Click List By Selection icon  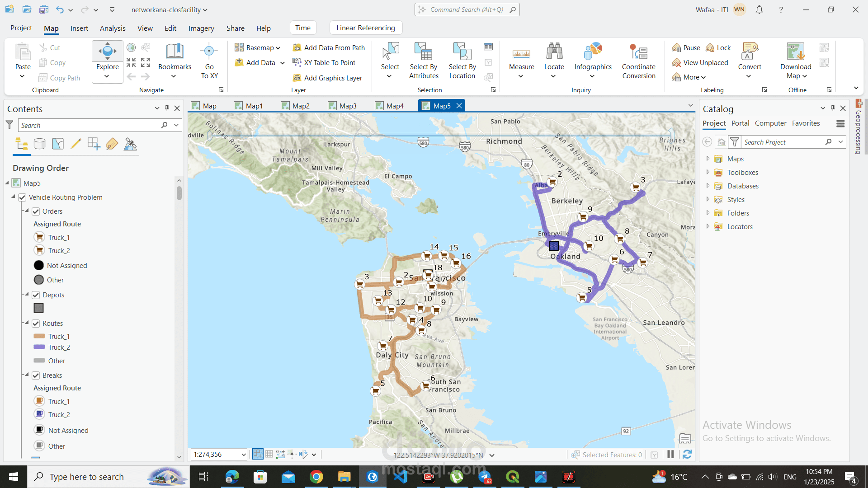coord(58,144)
